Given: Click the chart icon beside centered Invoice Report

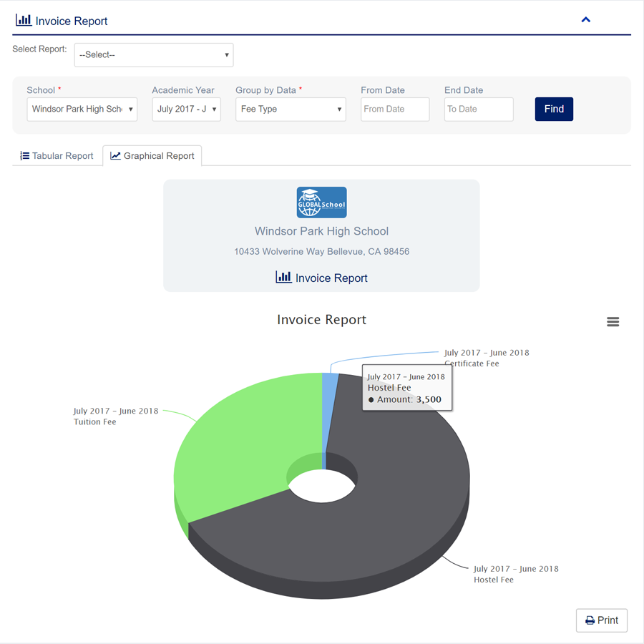Looking at the screenshot, I should (283, 277).
